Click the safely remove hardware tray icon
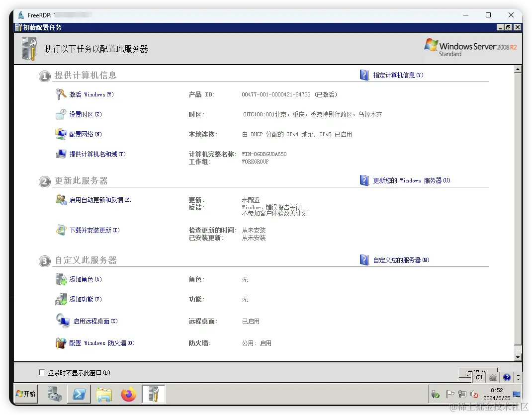The image size is (532, 415). 436,394
